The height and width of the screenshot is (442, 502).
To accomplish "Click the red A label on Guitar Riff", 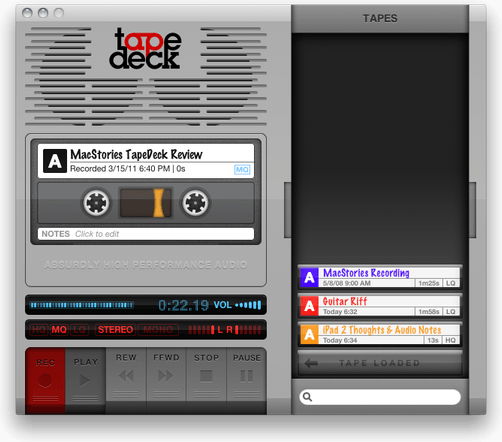I will 309,306.
